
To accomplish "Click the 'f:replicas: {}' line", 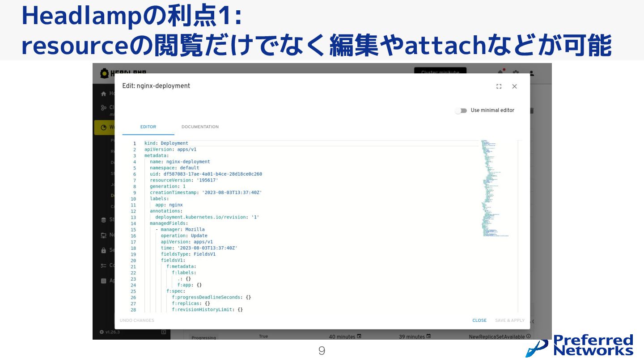I will point(191,303).
